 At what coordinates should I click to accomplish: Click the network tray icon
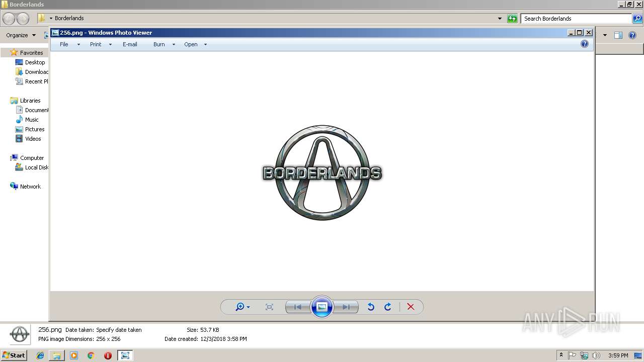coord(584,355)
